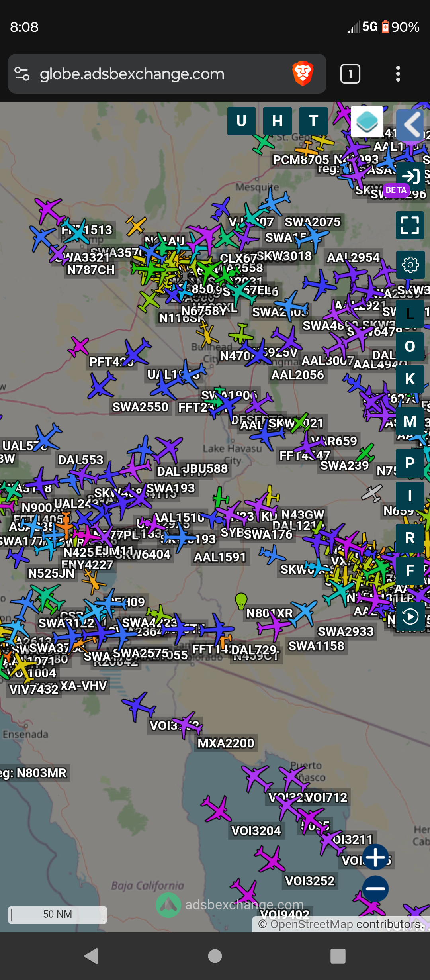Select aircraft label VOI3204
The image size is (430, 980).
tap(256, 831)
